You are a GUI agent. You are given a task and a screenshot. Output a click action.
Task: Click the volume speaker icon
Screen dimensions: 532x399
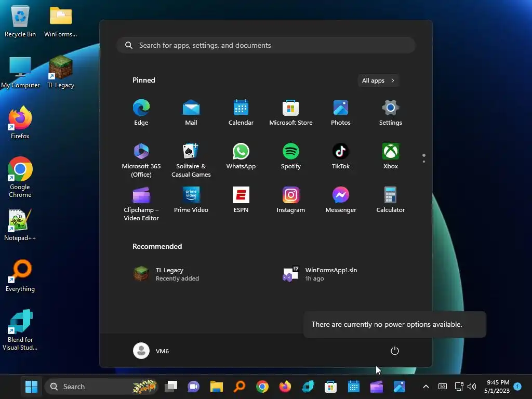(x=472, y=387)
